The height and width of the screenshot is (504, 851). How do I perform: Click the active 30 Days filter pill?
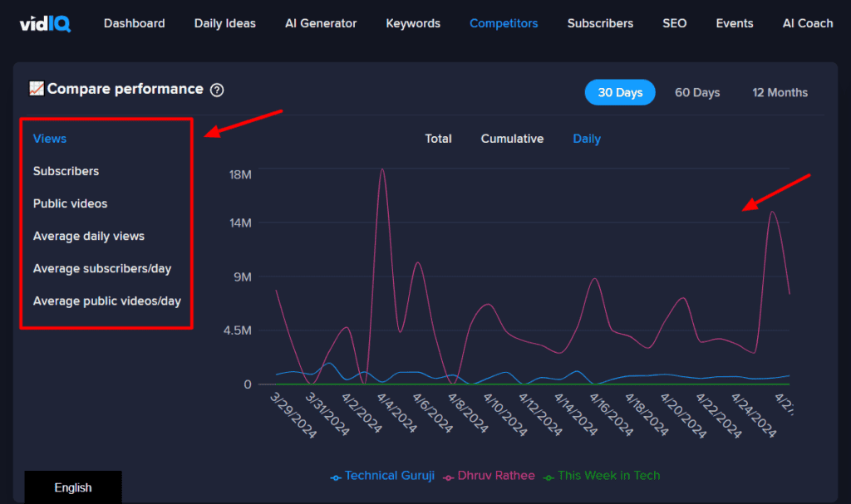[x=620, y=92]
